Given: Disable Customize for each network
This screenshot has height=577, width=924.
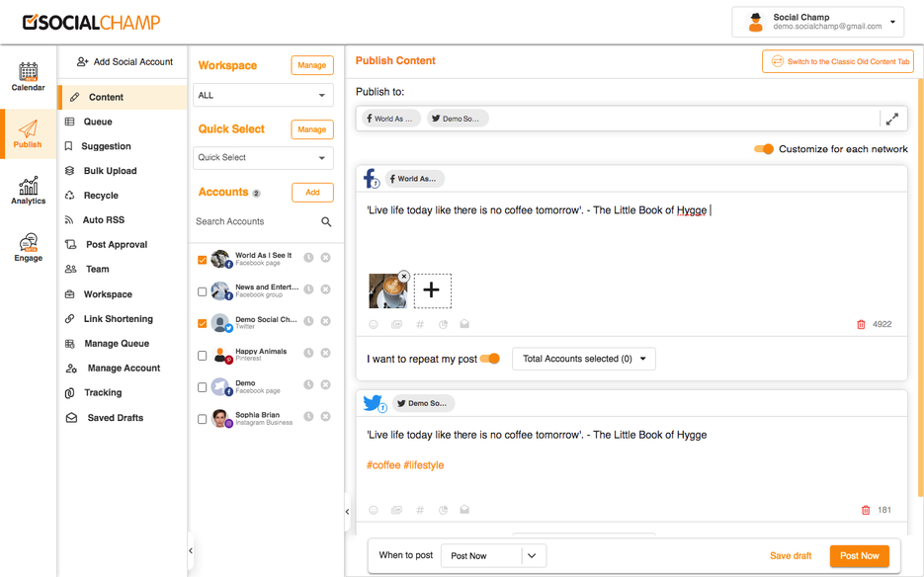Looking at the screenshot, I should (x=763, y=146).
